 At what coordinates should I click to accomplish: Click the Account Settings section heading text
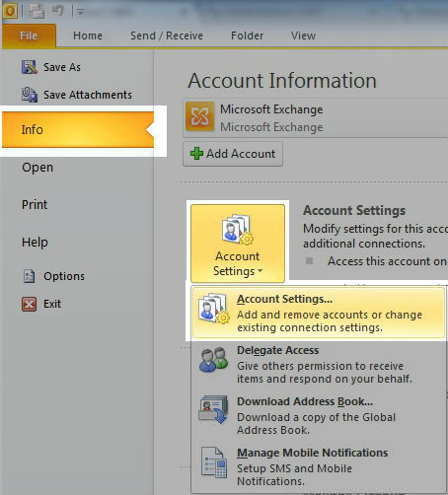point(354,210)
